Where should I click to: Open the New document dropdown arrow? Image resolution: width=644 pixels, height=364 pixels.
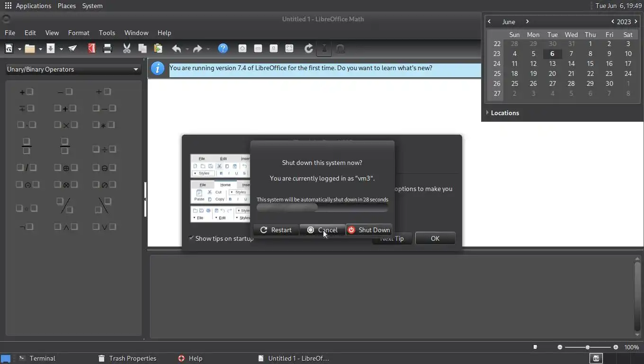click(19, 49)
